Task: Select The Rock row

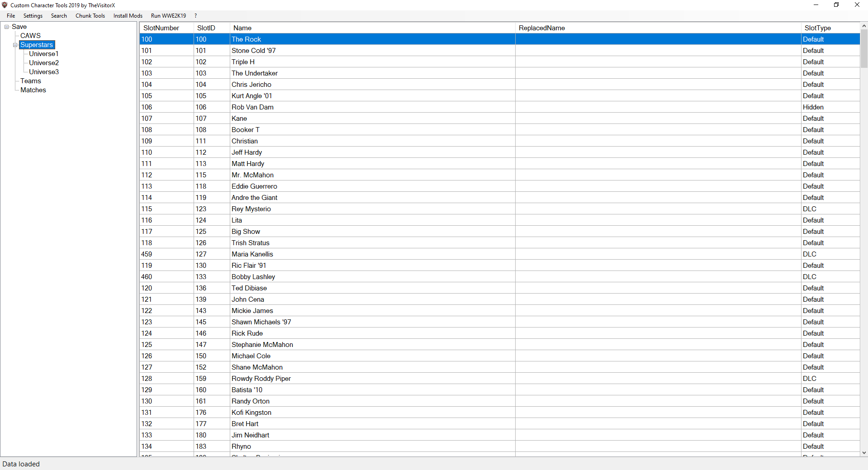Action: click(x=499, y=39)
